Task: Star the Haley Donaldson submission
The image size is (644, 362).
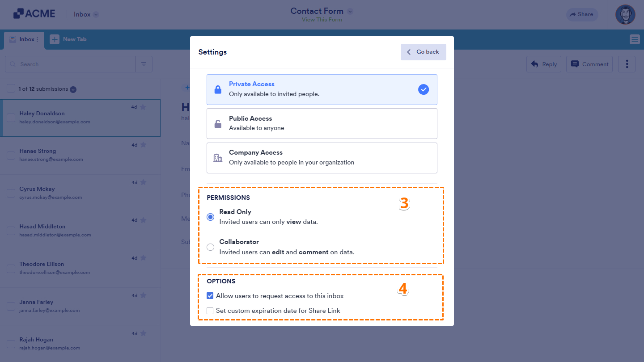Action: (x=143, y=107)
